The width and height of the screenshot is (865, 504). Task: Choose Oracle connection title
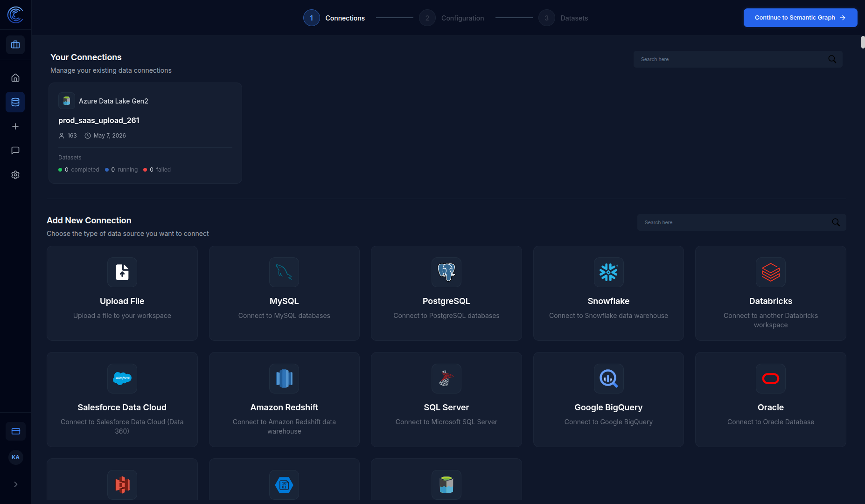pos(771,407)
